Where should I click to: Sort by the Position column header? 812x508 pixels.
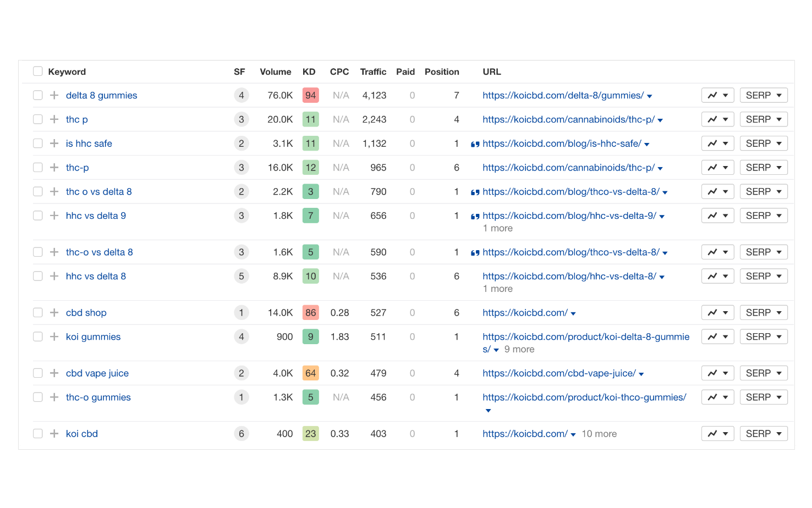coord(442,71)
